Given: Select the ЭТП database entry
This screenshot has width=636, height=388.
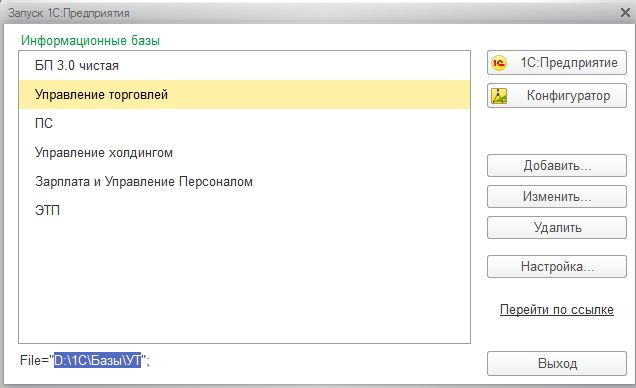Looking at the screenshot, I should coord(244,210).
